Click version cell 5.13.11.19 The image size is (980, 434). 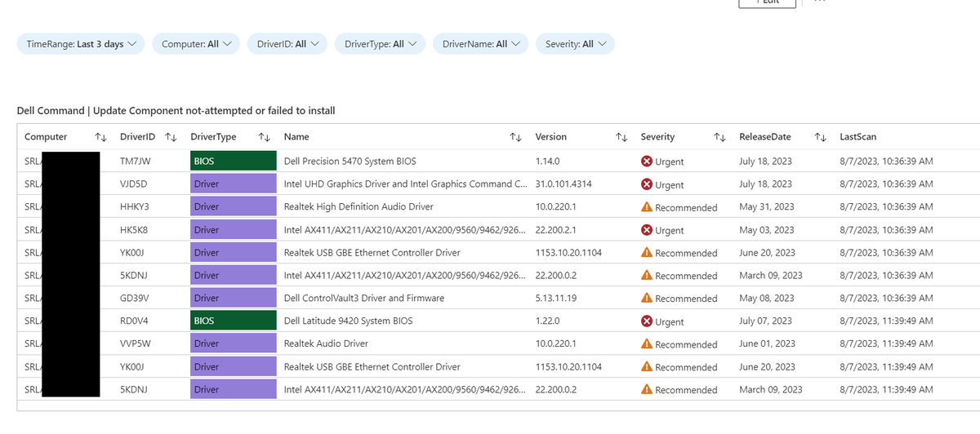coord(556,299)
